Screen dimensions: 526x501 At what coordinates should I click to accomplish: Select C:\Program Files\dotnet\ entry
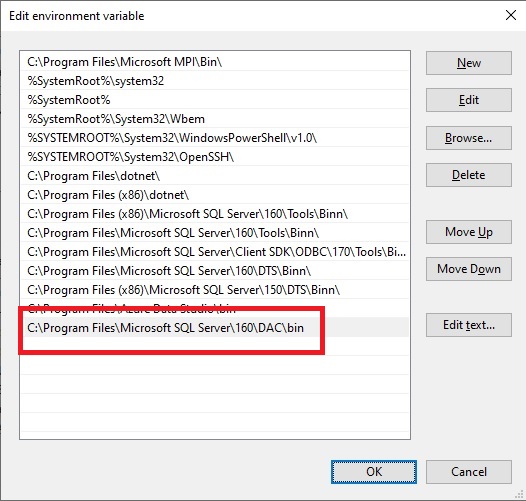pos(215,176)
